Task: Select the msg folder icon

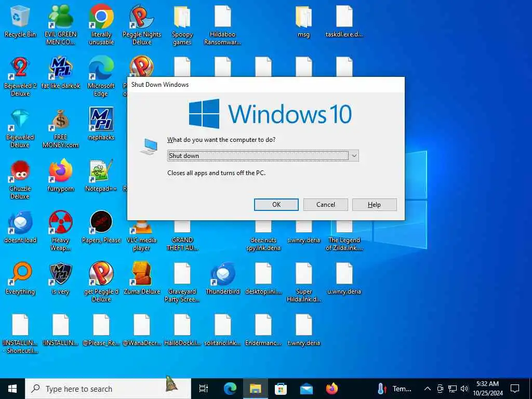Action: point(303,21)
